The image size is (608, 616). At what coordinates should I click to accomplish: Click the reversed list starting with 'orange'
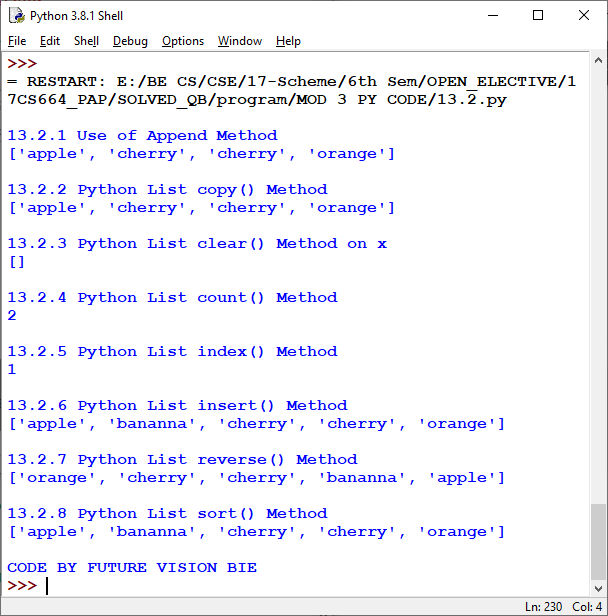(x=256, y=478)
